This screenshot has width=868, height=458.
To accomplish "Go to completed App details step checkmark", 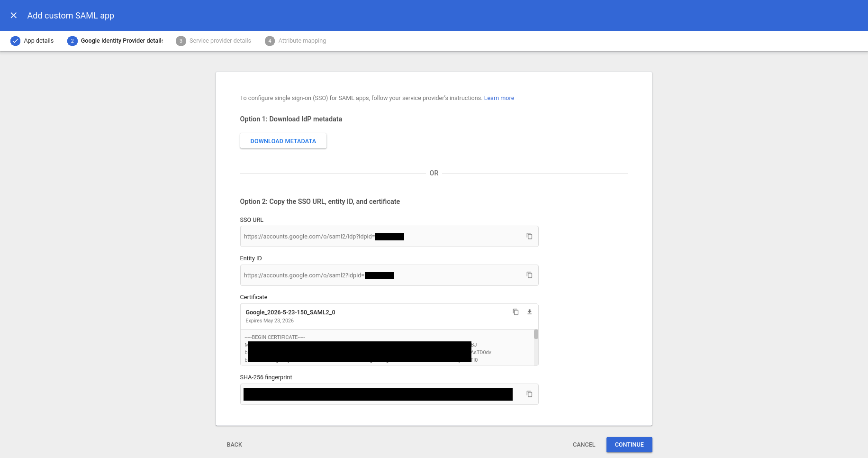I will [x=15, y=41].
